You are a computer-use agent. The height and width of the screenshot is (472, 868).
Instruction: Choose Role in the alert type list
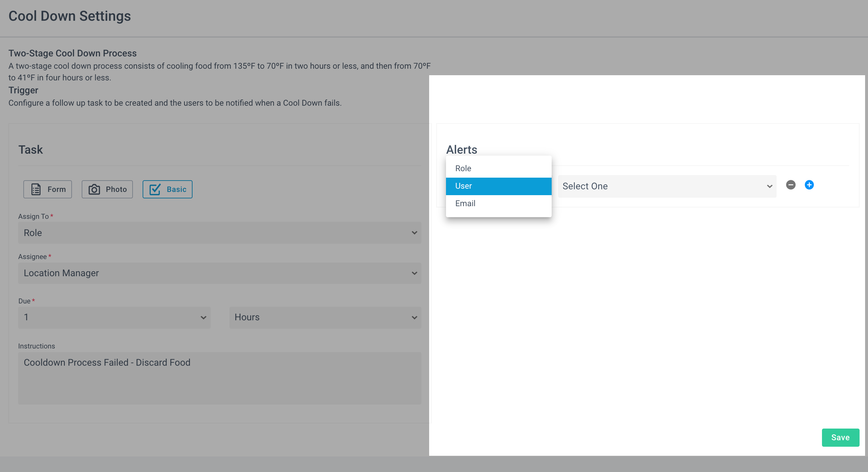[x=499, y=169]
